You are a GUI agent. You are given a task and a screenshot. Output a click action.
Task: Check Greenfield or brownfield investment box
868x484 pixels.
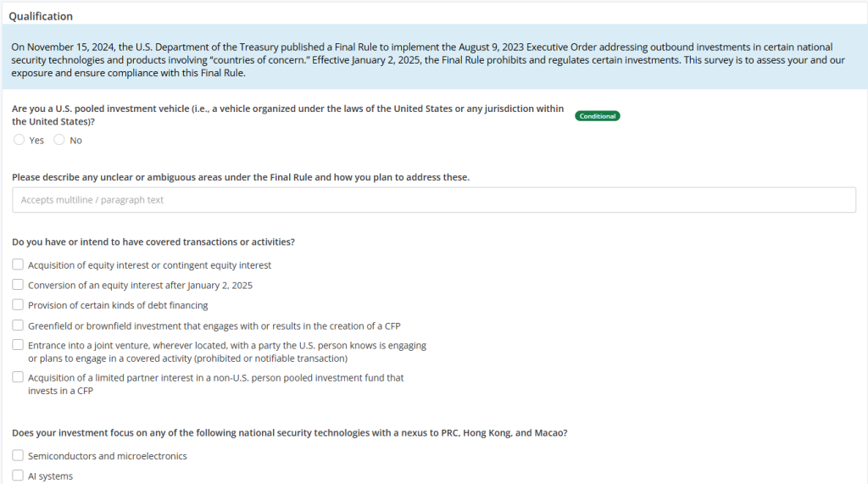click(x=18, y=325)
